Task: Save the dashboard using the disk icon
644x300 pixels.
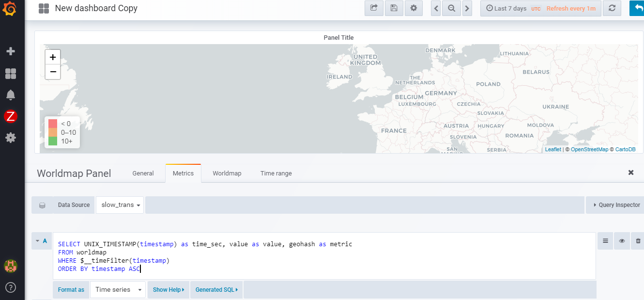Action: [393, 8]
